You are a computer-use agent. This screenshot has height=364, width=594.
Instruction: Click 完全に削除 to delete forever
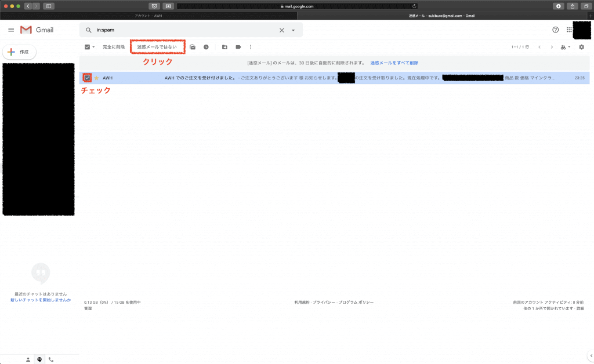click(x=114, y=47)
